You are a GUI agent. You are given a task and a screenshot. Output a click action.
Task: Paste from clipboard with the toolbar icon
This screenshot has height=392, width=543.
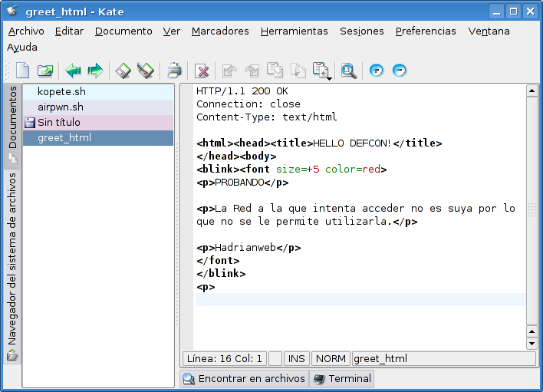(x=321, y=70)
